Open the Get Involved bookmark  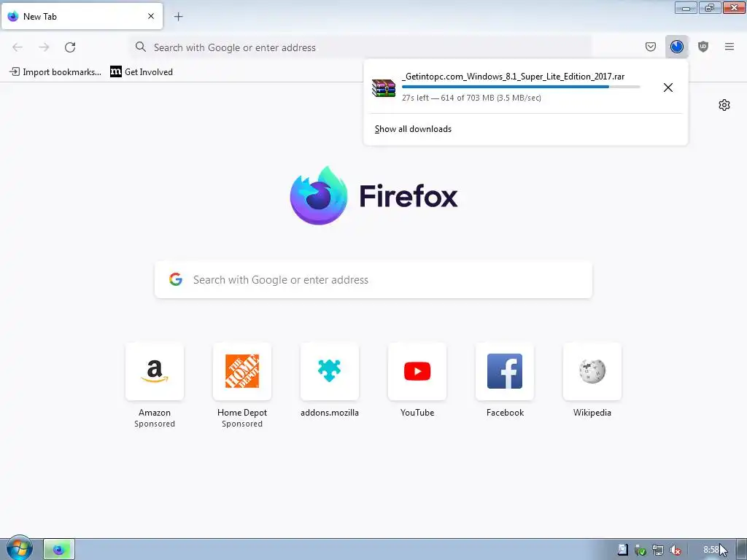142,72
